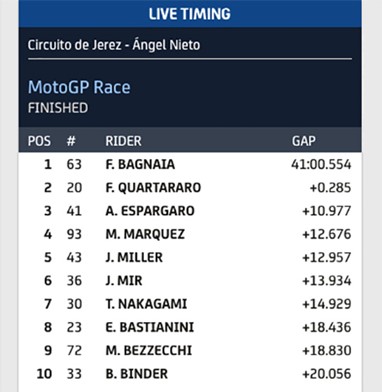Image resolution: width=382 pixels, height=392 pixels.
Task: Open T. NAKAGAMI rider entry
Action: tap(146, 304)
